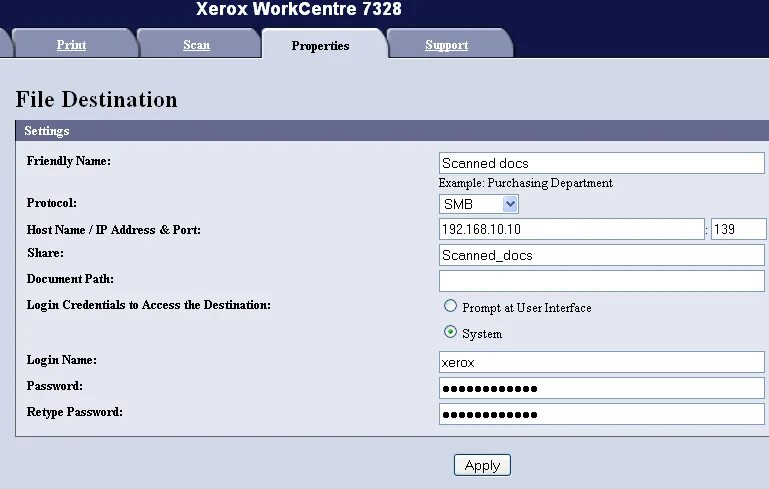
Task: Click the Password input field
Action: pos(601,388)
